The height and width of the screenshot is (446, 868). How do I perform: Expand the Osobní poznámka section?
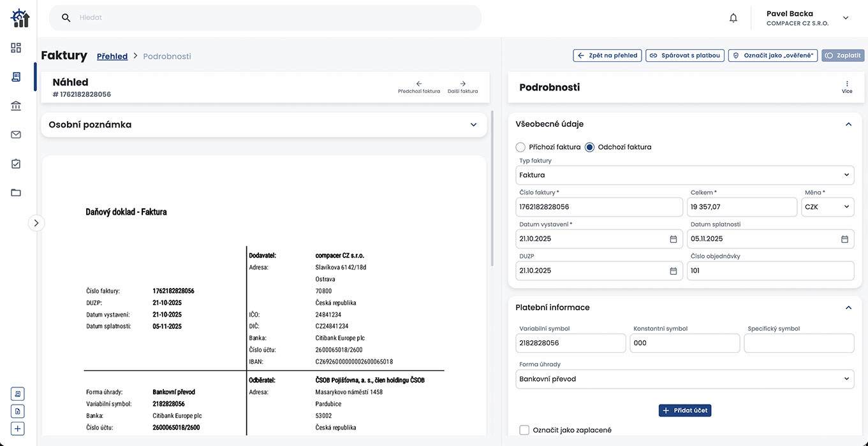(473, 125)
